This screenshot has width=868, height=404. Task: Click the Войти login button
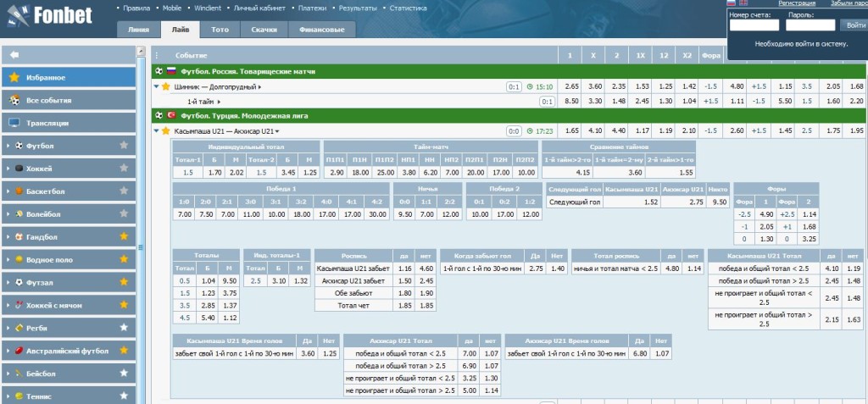click(855, 25)
